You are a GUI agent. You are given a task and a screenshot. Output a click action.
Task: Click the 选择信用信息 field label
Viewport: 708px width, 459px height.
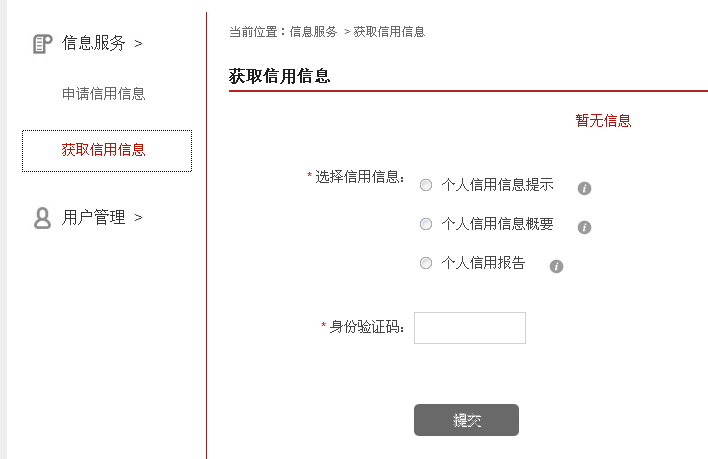tap(358, 177)
